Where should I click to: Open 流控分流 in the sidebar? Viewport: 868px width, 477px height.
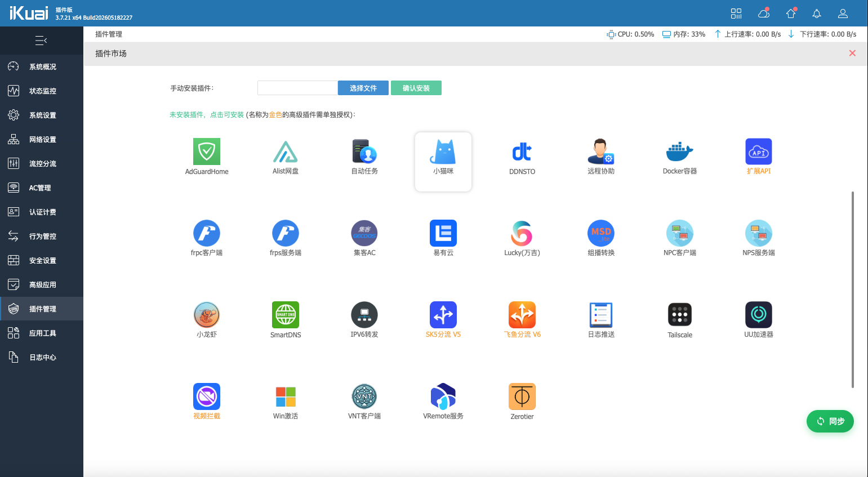pyautogui.click(x=42, y=163)
